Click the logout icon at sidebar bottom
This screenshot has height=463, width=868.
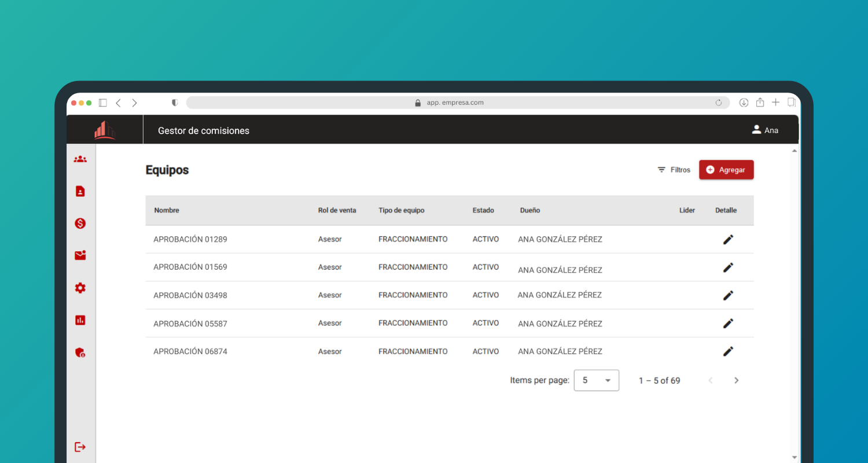click(x=80, y=447)
